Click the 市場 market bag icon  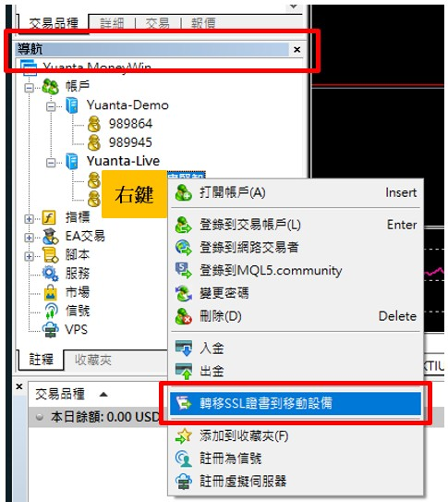pos(51,292)
